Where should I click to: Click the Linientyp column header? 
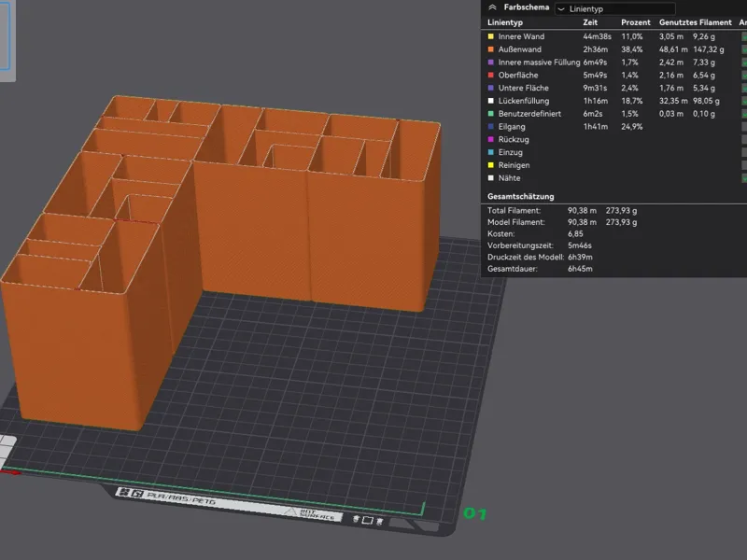coord(505,22)
